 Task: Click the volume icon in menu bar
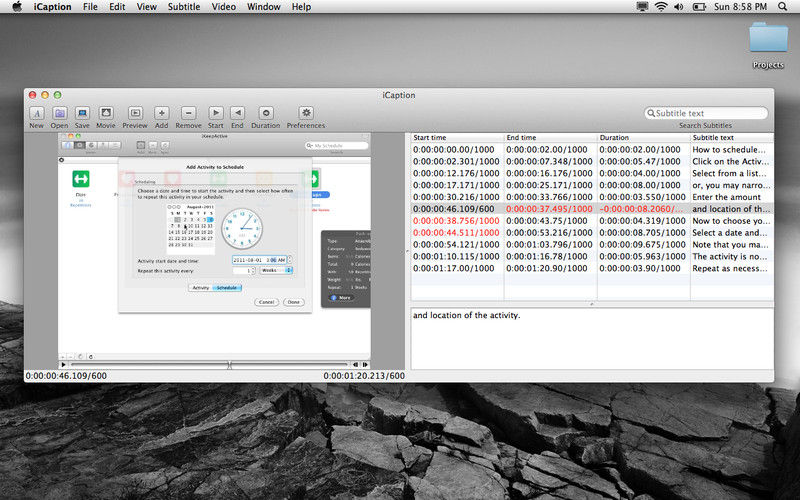679,7
